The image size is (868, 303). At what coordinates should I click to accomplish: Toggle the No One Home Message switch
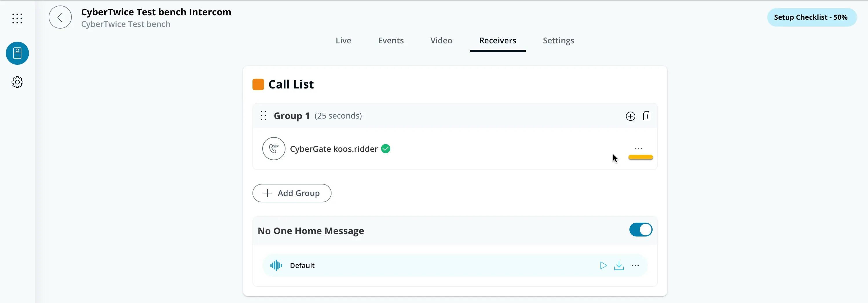tap(640, 230)
